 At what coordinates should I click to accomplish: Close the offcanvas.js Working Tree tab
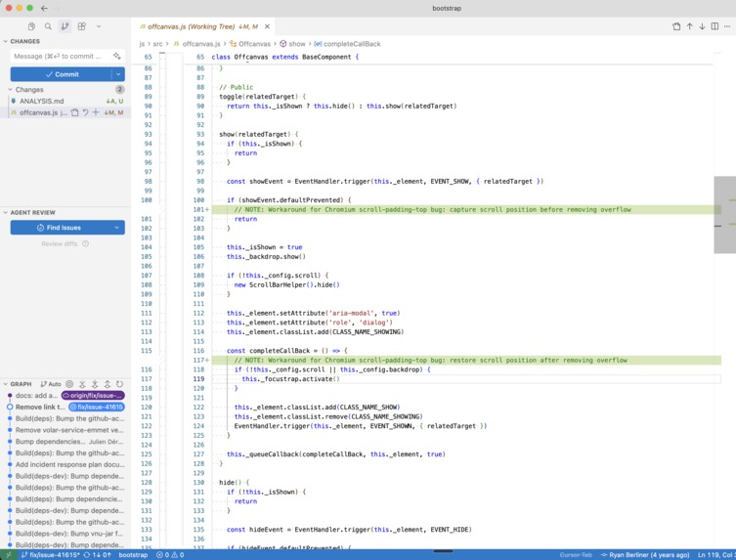[267, 26]
